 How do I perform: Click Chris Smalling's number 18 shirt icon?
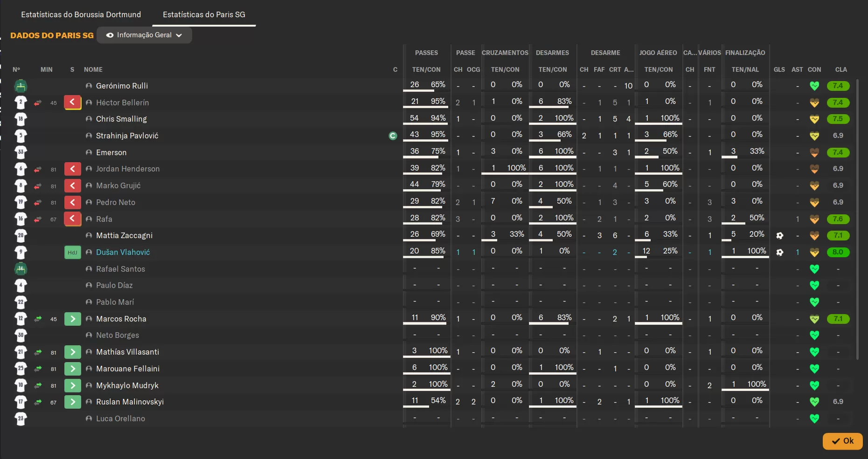(x=21, y=119)
